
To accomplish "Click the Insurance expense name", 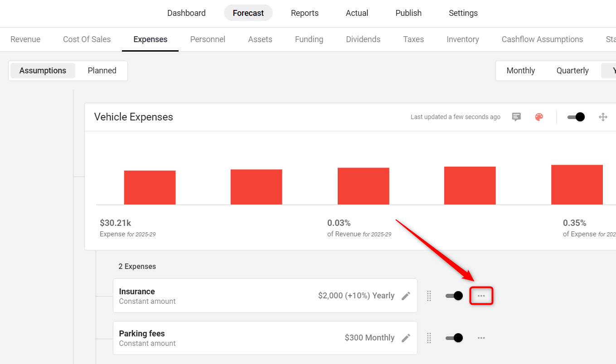I will [137, 292].
